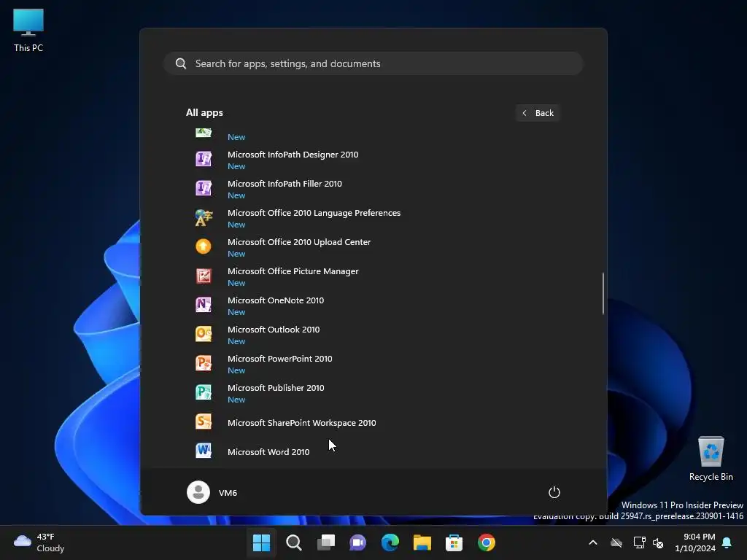Show hidden system tray icons chevron

593,542
